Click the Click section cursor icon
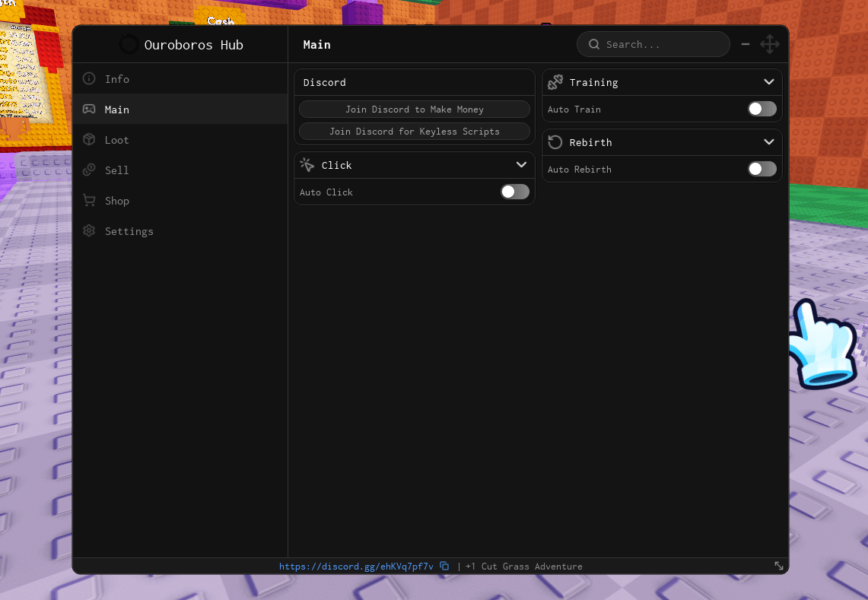868x600 pixels. coord(307,165)
